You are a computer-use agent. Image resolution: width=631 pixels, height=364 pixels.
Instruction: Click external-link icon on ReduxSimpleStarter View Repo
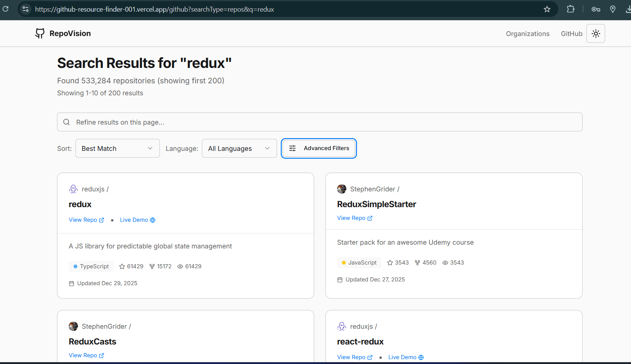(370, 218)
